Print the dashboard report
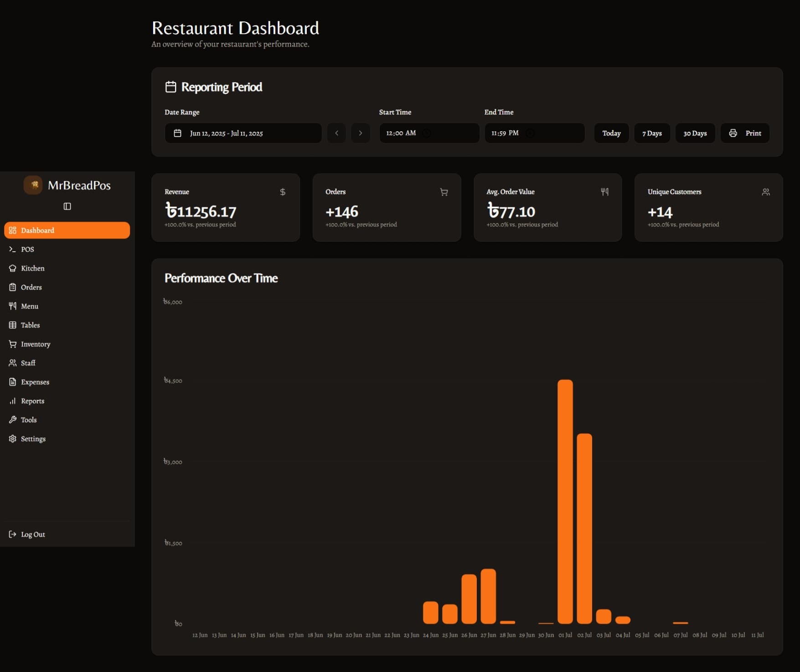The height and width of the screenshot is (672, 800). point(745,133)
